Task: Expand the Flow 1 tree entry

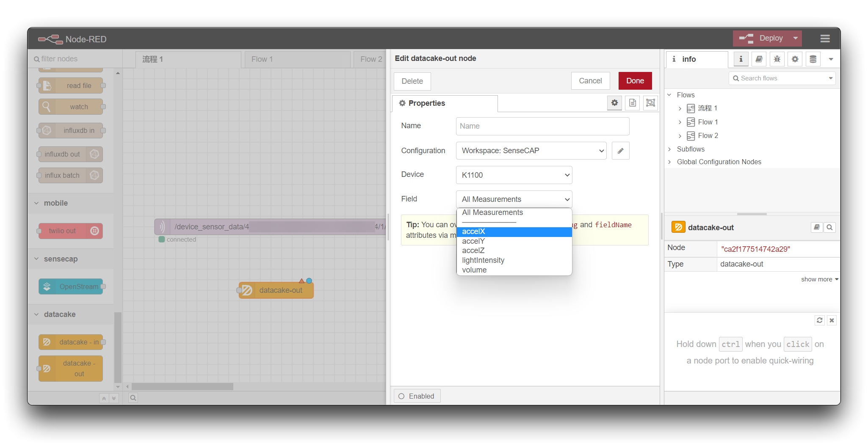Action: click(680, 122)
